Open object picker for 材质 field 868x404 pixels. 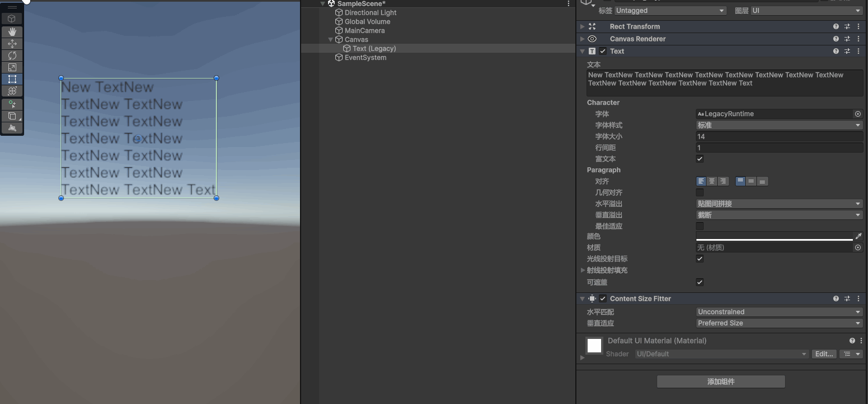857,247
